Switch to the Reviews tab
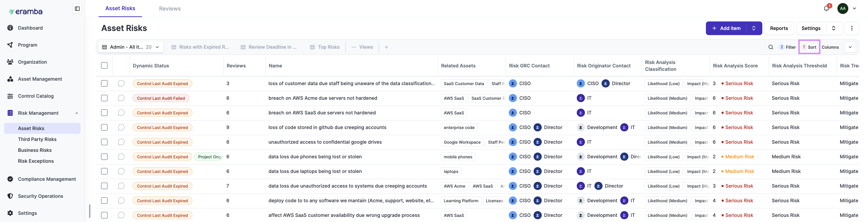Image resolution: width=868 pixels, height=222 pixels. [170, 9]
